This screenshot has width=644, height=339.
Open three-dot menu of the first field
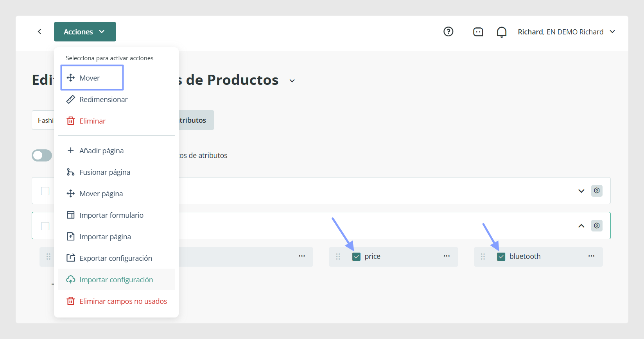point(302,256)
